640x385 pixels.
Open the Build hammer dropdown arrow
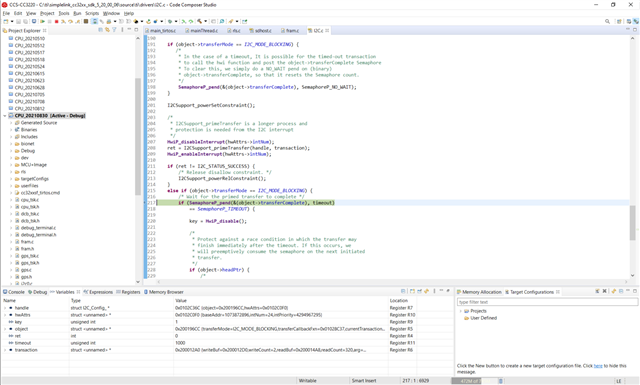point(205,21)
